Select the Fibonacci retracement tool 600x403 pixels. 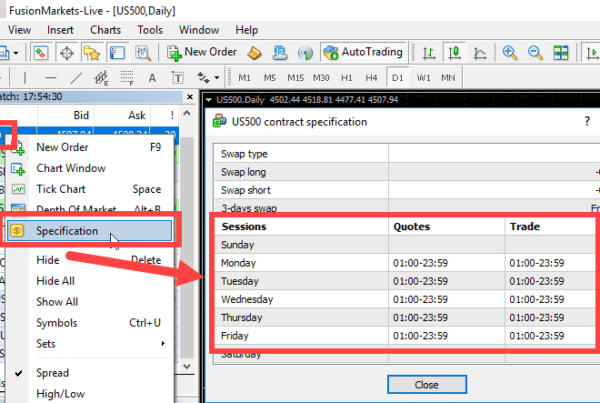click(x=127, y=78)
